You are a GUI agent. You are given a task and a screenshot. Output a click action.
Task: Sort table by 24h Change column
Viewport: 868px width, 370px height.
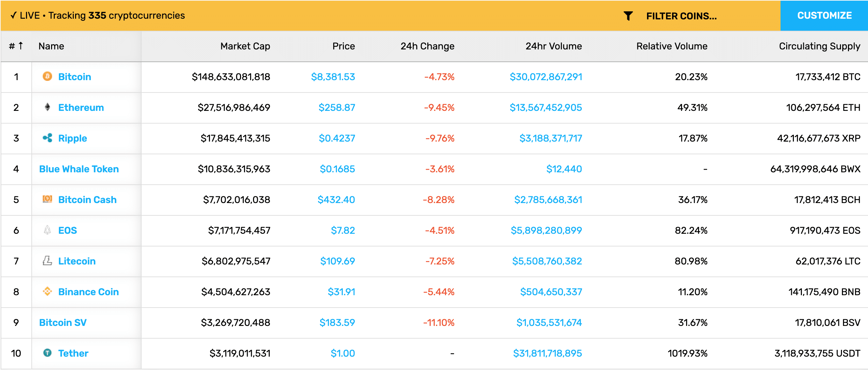(x=427, y=46)
